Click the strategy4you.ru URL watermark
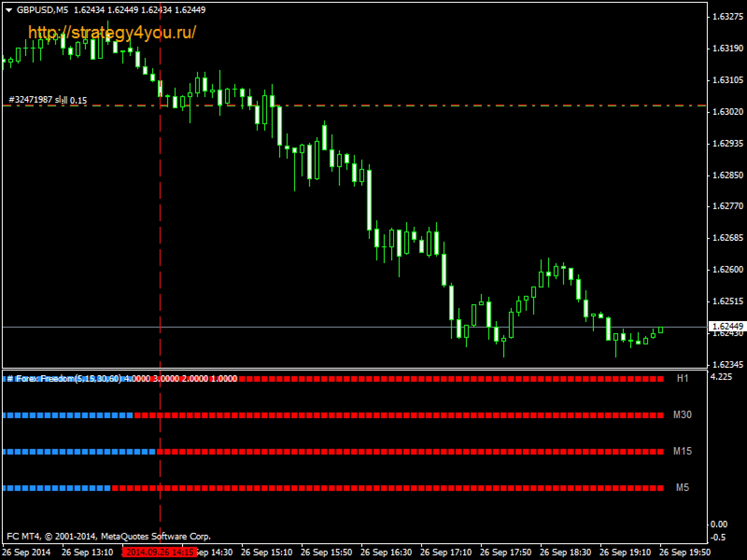The image size is (747, 560). 112,32
